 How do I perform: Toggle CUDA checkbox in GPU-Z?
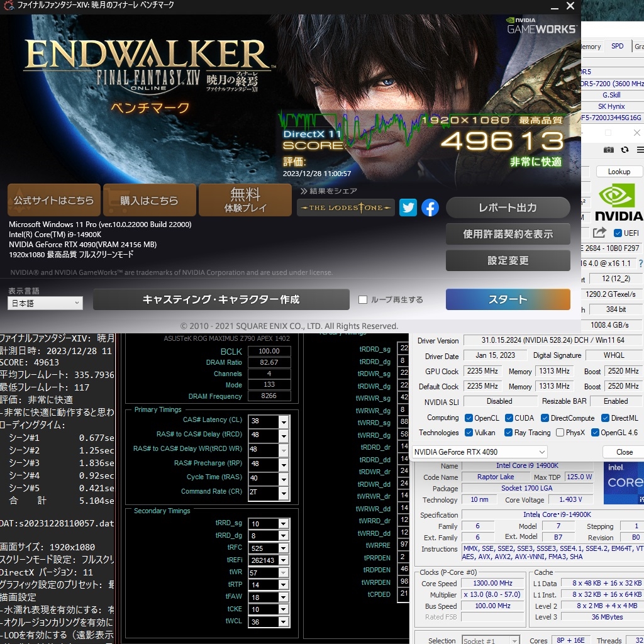(x=508, y=418)
